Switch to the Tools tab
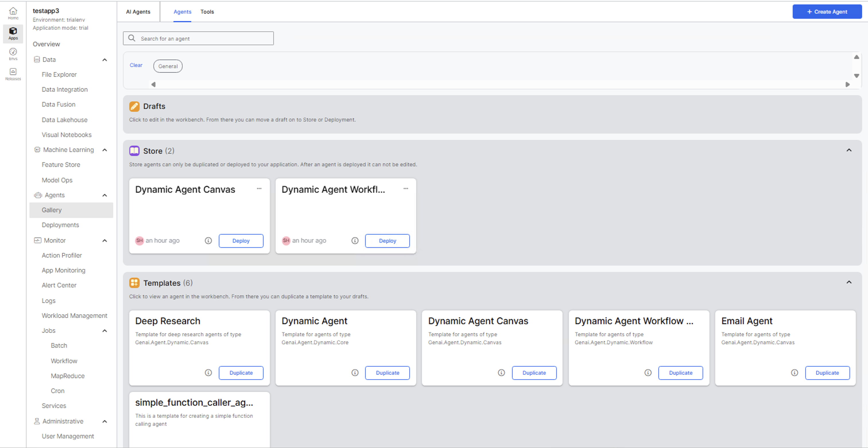 pyautogui.click(x=207, y=12)
